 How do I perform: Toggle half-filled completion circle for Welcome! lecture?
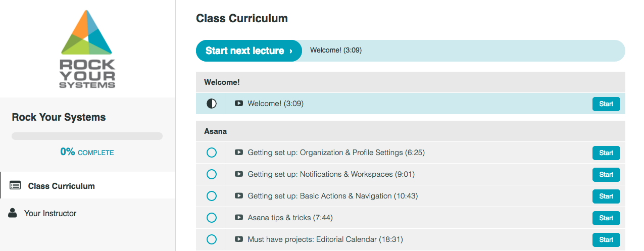[x=212, y=104]
